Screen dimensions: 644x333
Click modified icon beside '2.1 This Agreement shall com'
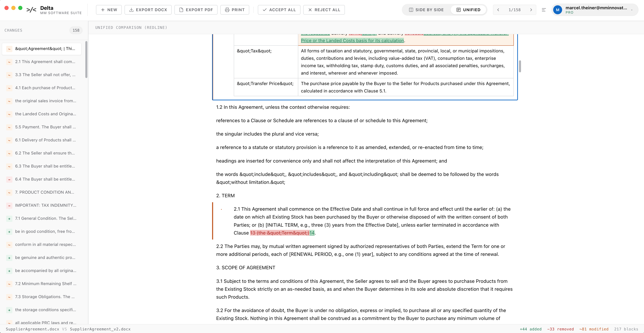pos(9,62)
